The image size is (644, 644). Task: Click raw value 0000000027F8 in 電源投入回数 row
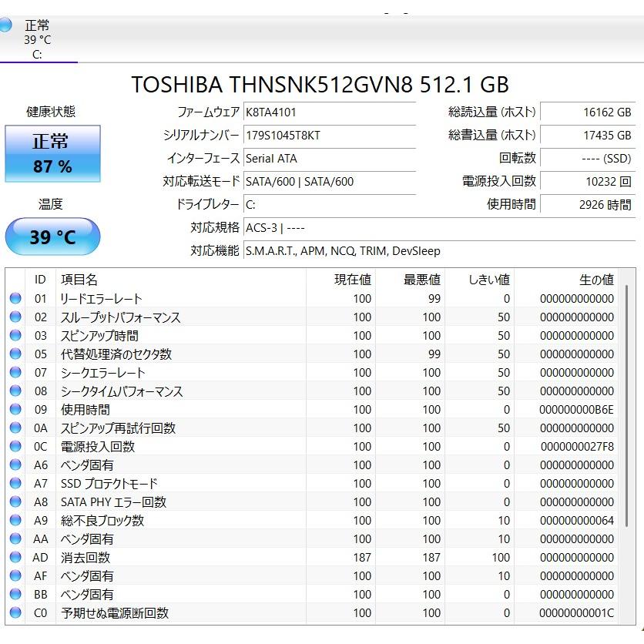click(577, 447)
